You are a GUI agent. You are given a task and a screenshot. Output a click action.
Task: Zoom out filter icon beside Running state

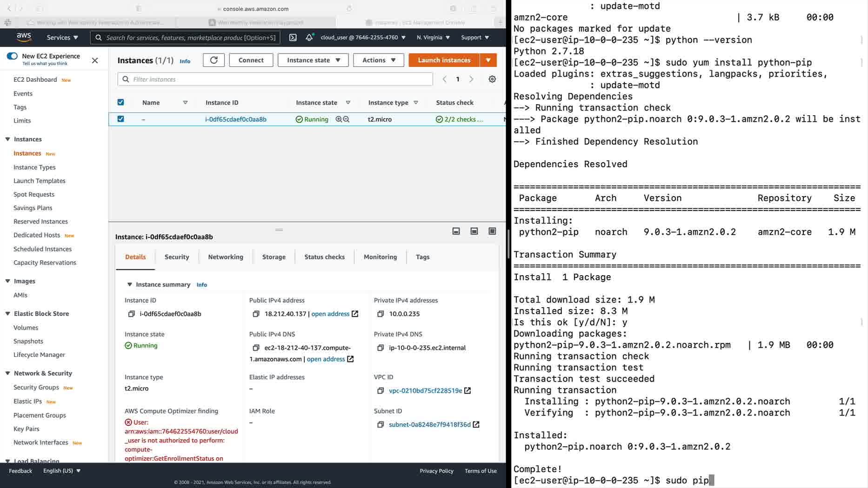tap(346, 119)
